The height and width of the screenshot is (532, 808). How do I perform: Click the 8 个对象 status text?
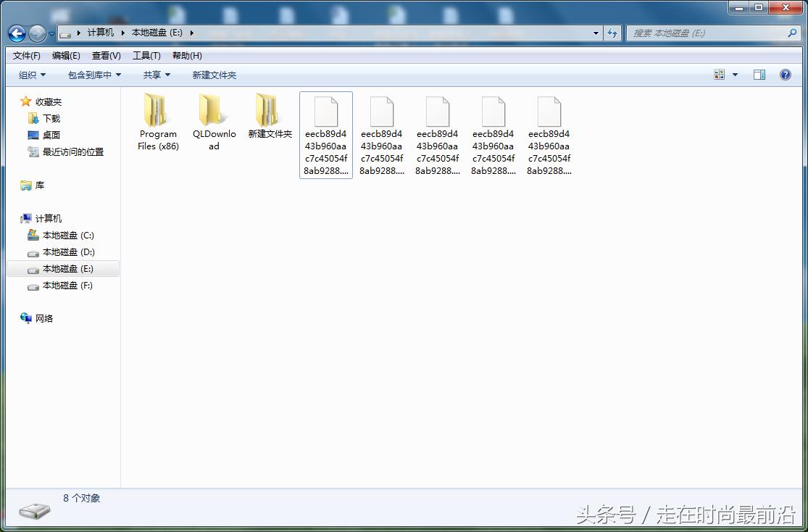81,499
